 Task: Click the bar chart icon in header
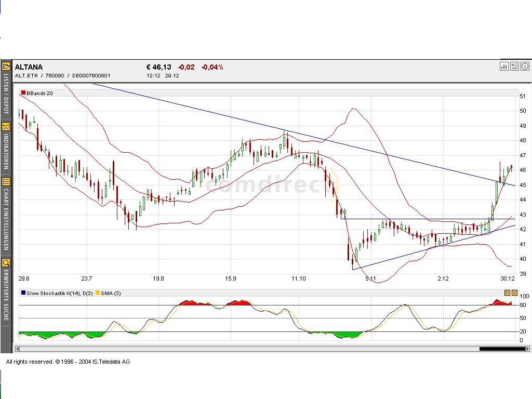click(x=504, y=66)
